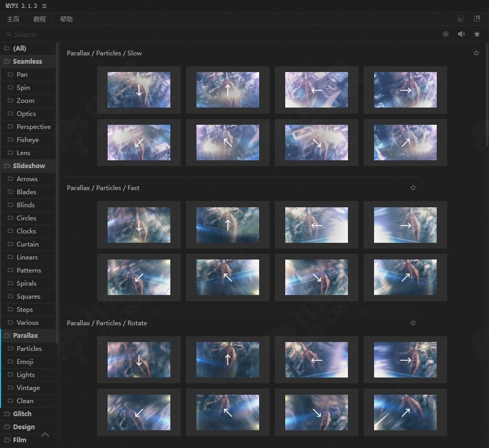Click the large thumbnail size icon
The image size is (489, 448).
[476, 19]
